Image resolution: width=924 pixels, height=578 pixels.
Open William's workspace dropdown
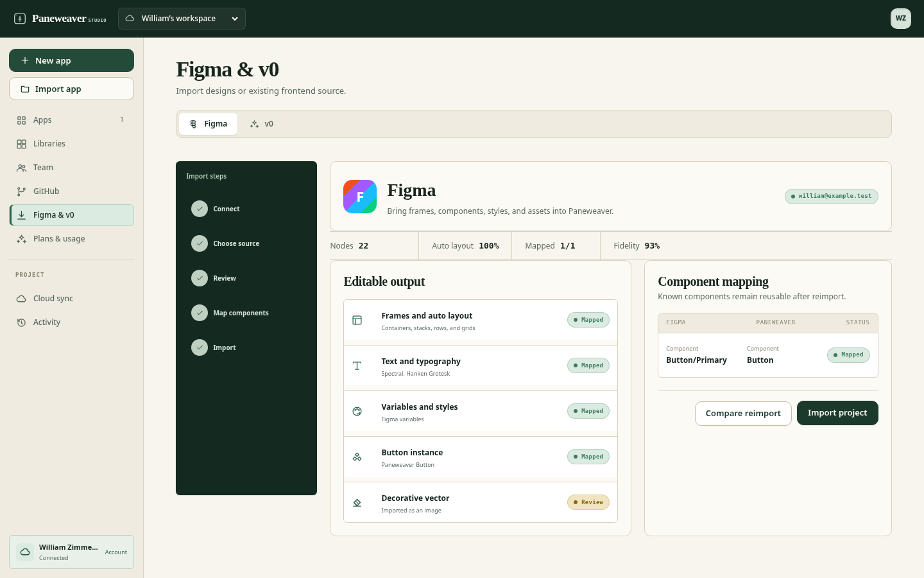pyautogui.click(x=182, y=19)
